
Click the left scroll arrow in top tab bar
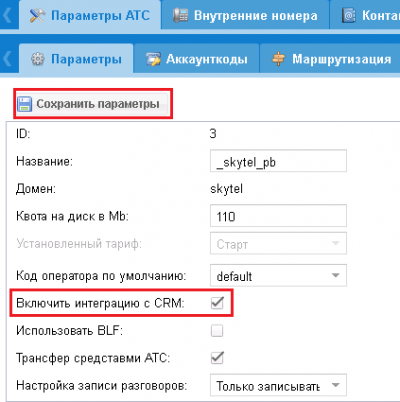point(7,15)
